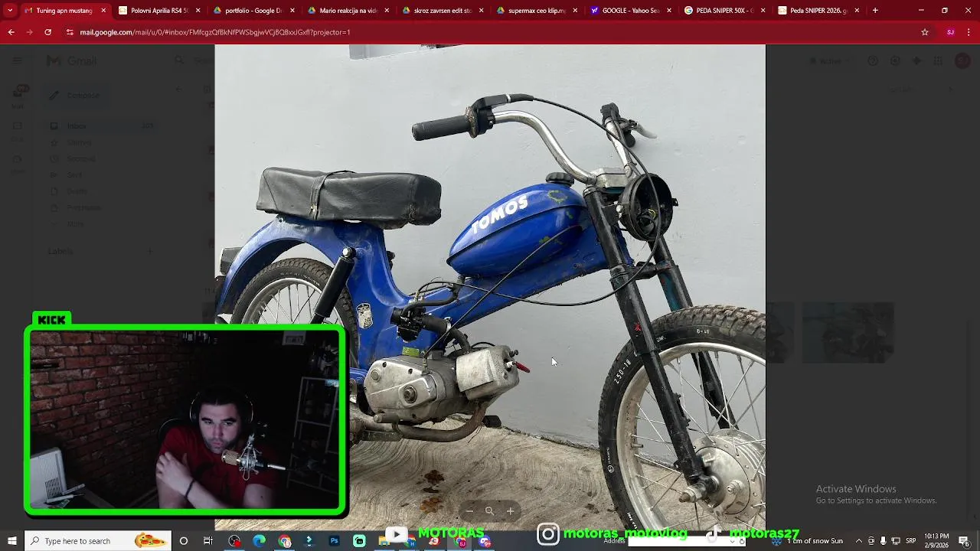Close the Peda SNIPER 2026 tab
Screen dimensions: 980x551
tap(857, 11)
